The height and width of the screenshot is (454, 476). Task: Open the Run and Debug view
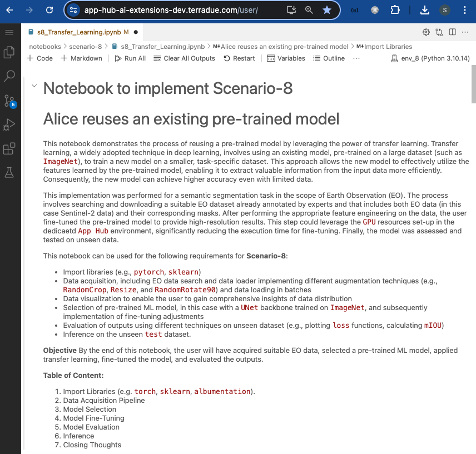pos(9,124)
